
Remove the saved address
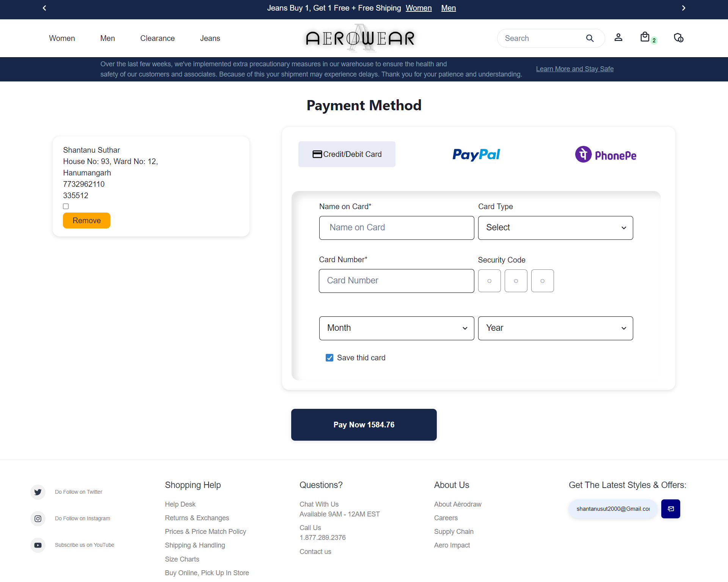tap(86, 221)
